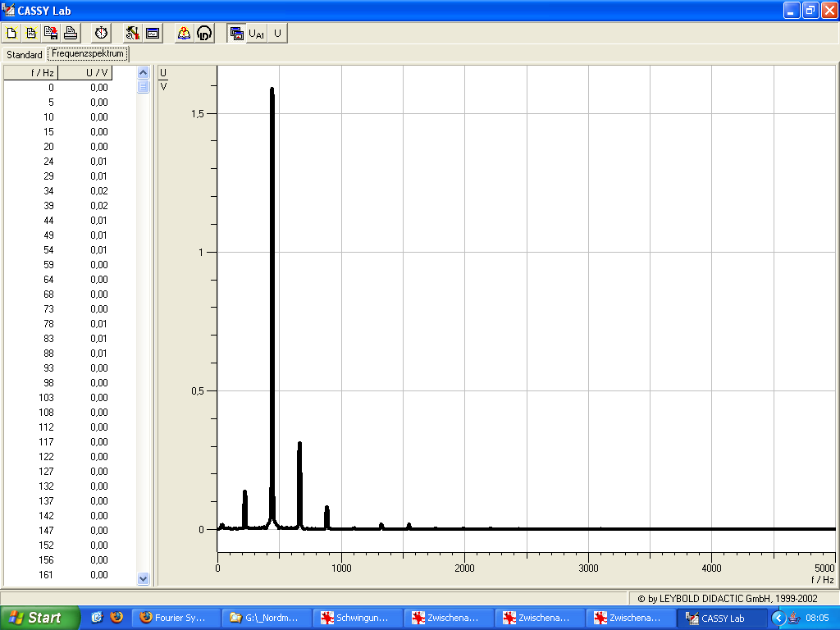Open measuring parameters window icon
This screenshot has height=630, width=840.
pos(153,34)
